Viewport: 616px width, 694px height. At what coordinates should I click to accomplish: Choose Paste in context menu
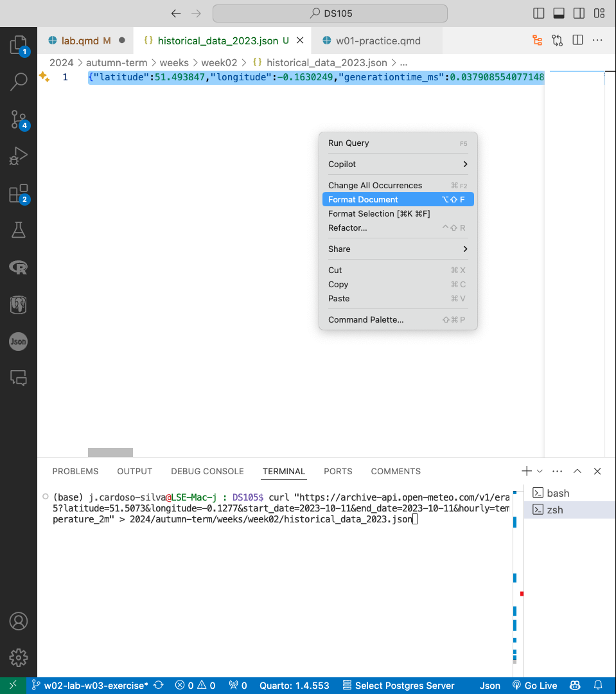pyautogui.click(x=398, y=299)
